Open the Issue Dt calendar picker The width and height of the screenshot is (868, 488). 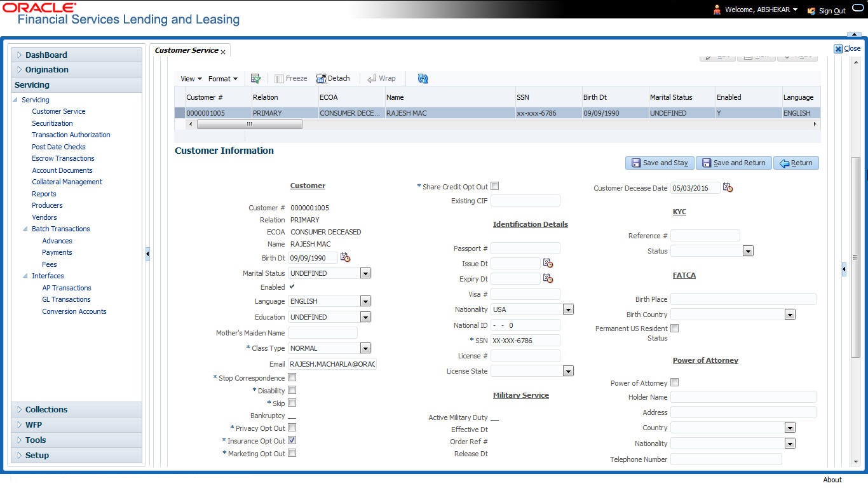pos(548,262)
